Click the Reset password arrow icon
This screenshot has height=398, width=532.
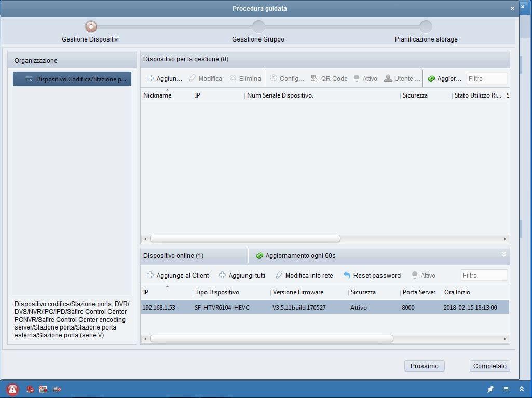coord(347,276)
